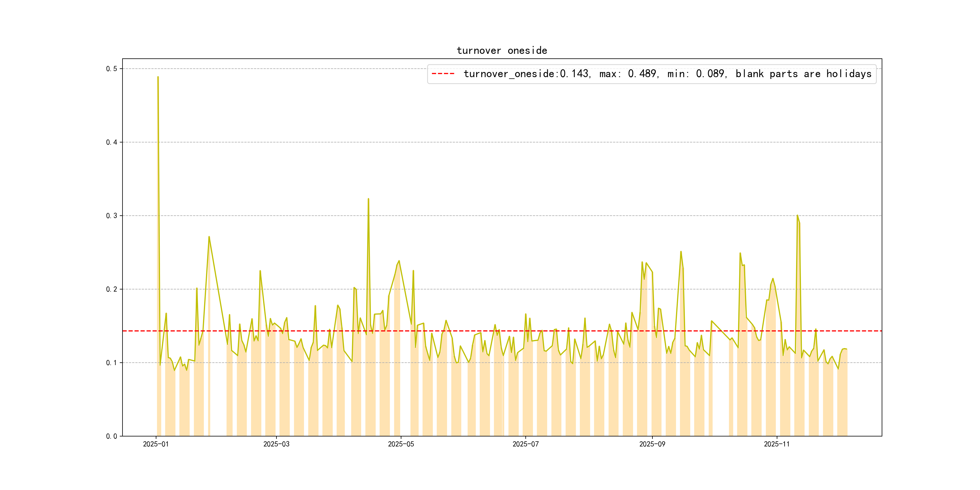
Task: Click the 2025-09 x-axis label
Action: pyautogui.click(x=652, y=444)
